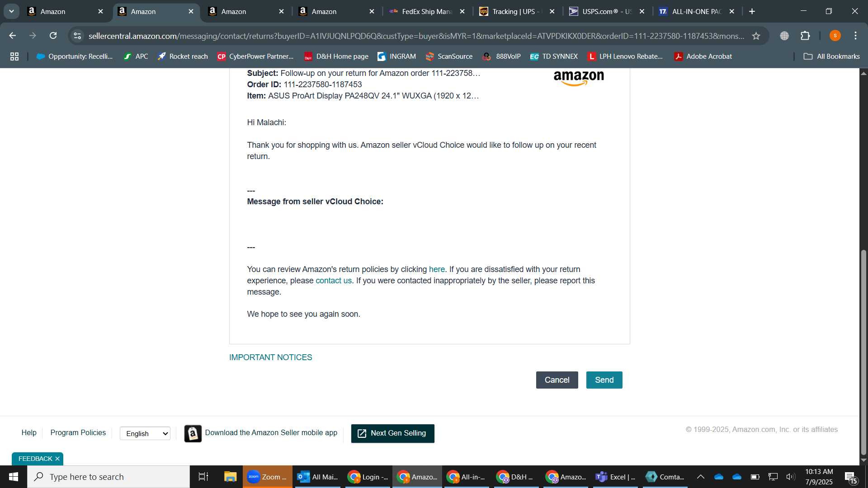Open the CyberPower Partner bookmark
868x488 pixels.
(255, 56)
